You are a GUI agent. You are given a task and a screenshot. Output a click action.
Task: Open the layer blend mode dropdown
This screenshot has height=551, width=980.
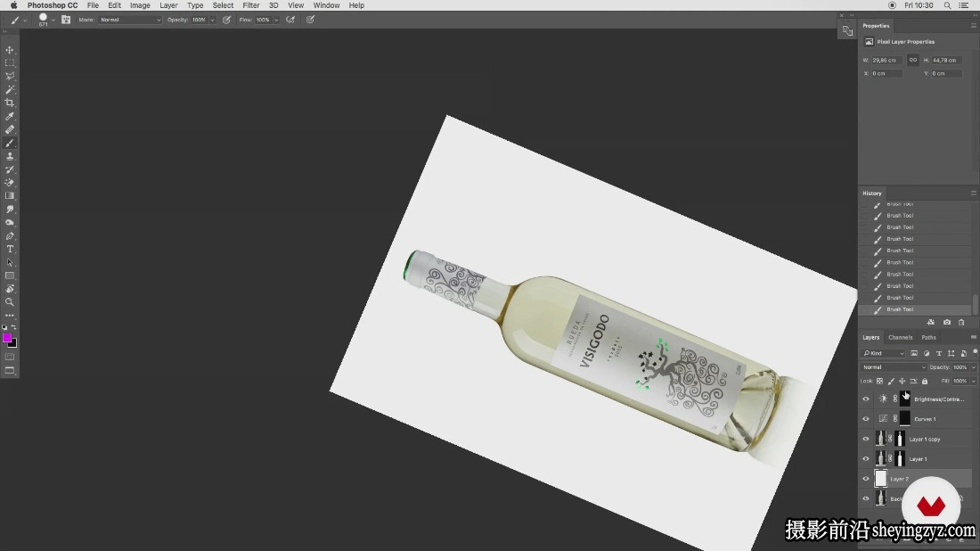point(894,367)
